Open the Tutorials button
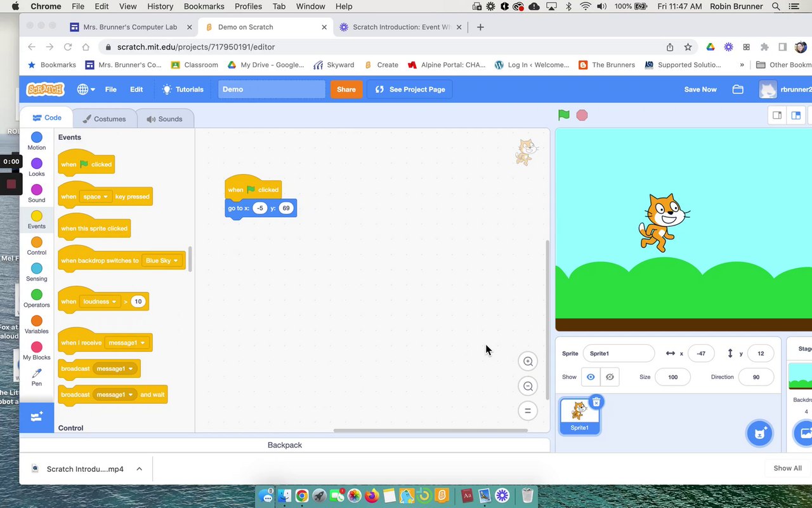The width and height of the screenshot is (812, 508). pos(183,90)
